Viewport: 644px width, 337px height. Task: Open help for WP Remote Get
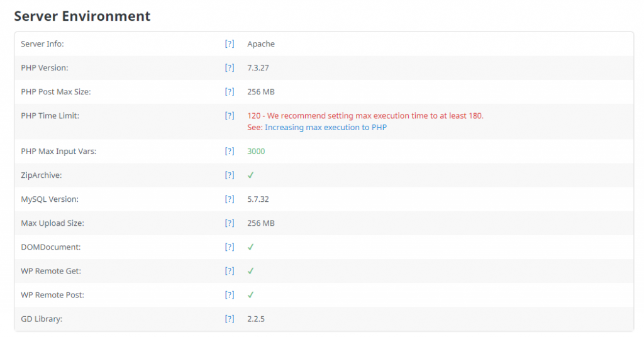[x=230, y=271]
